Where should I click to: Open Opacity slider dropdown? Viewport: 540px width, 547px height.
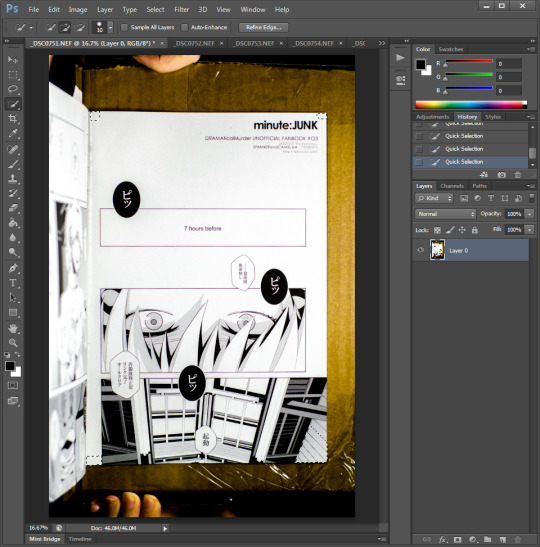[x=530, y=214]
